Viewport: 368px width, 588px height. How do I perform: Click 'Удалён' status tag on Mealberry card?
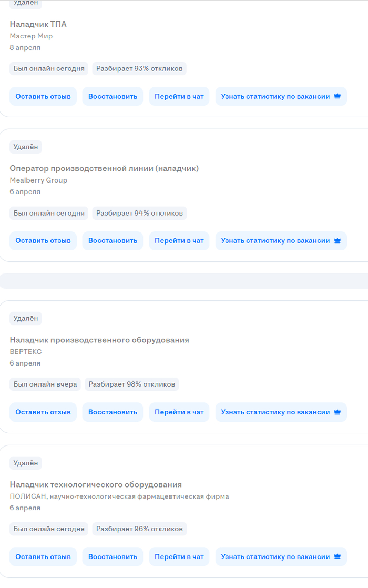point(26,147)
